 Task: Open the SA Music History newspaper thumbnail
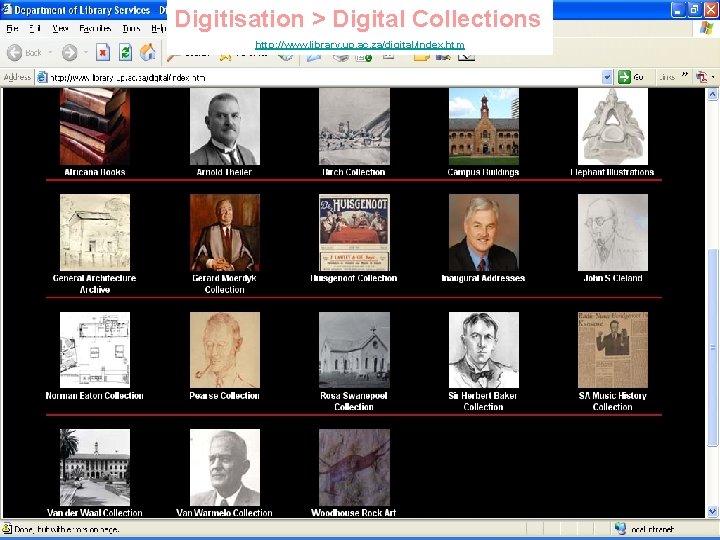[613, 350]
